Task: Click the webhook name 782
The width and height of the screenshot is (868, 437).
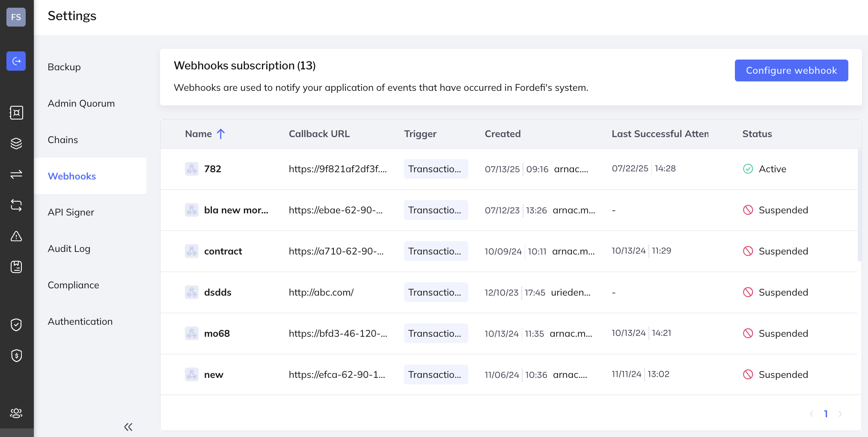Action: (213, 169)
